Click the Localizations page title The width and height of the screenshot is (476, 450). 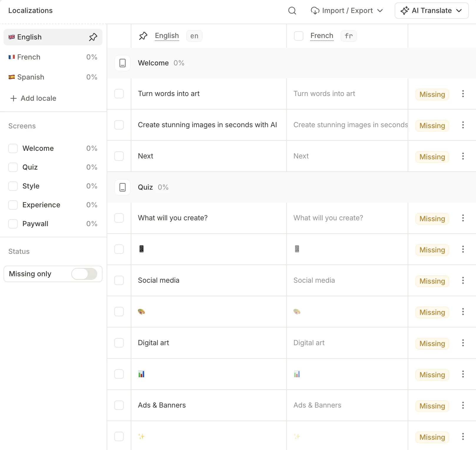[x=31, y=11]
